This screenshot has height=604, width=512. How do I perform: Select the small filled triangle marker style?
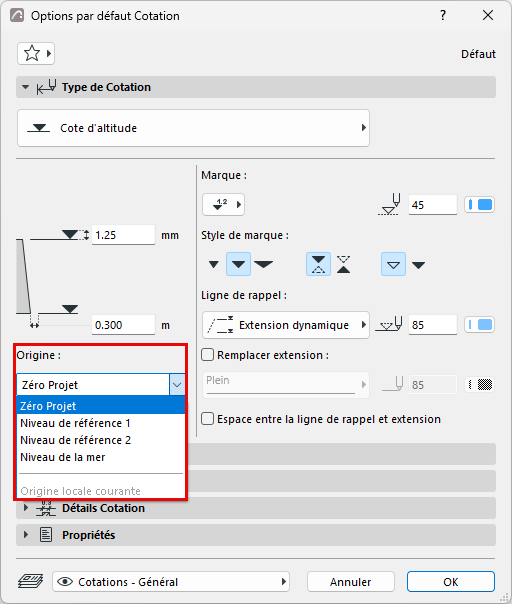coord(214,265)
